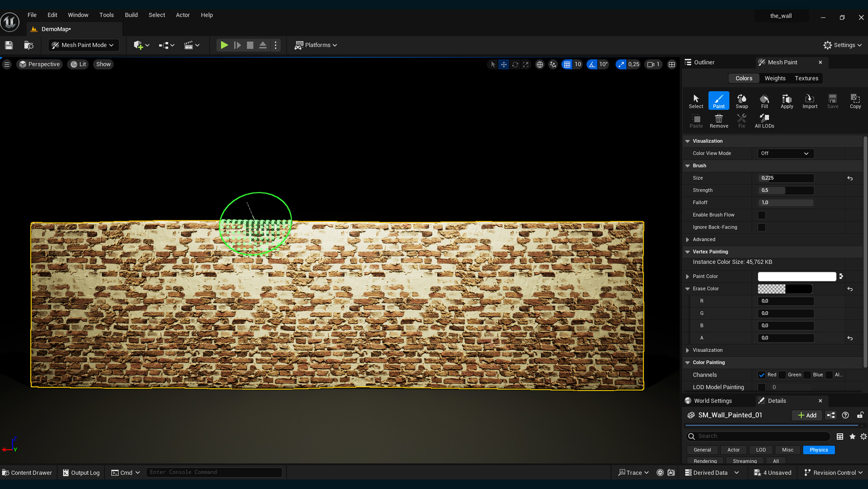Enable the Brush Flow checkbox
This screenshot has height=489, width=868.
[x=762, y=215]
